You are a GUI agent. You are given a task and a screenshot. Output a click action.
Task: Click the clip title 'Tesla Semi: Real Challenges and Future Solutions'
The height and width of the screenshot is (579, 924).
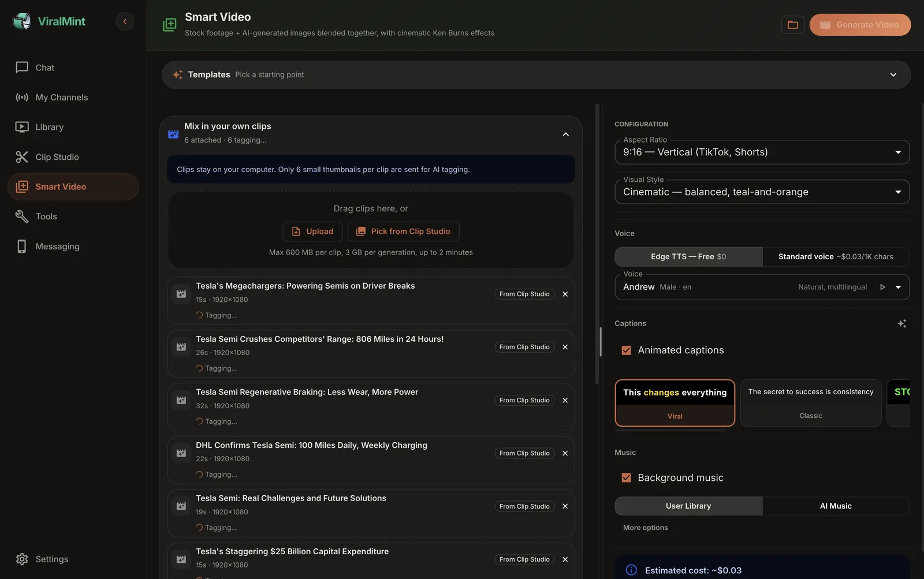point(291,499)
